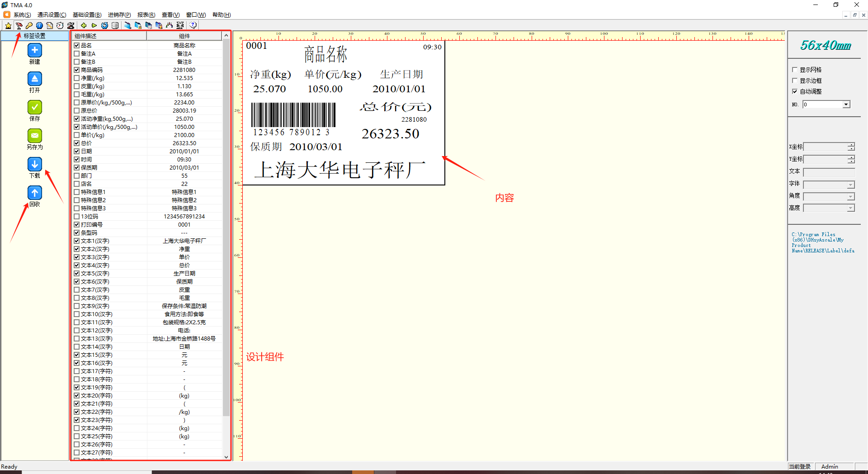Uncheck the 商品编码 checkbox

coord(77,70)
